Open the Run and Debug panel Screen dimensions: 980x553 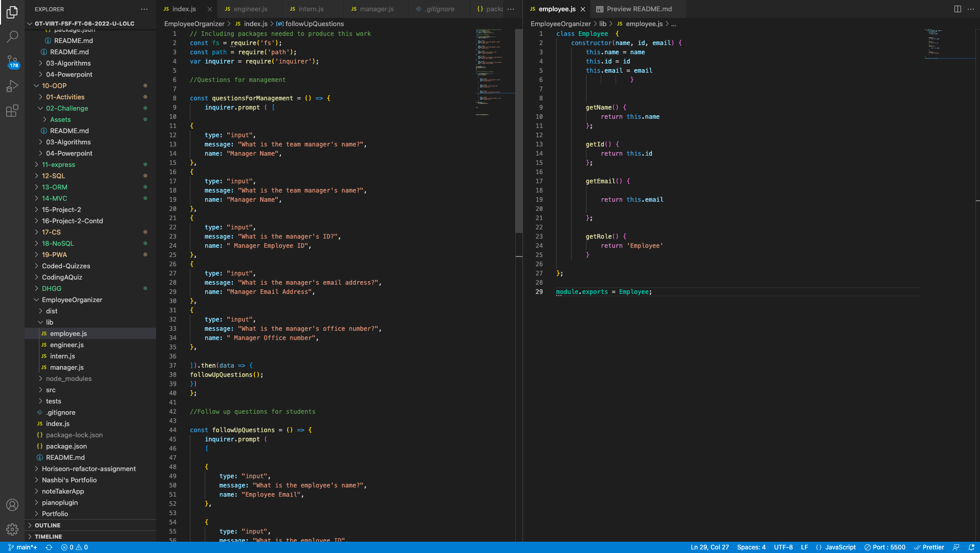pos(12,86)
